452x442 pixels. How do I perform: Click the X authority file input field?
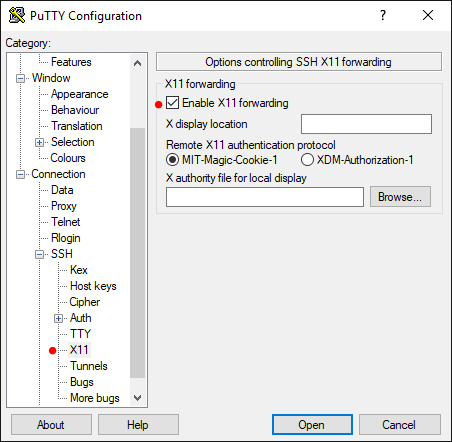point(265,197)
